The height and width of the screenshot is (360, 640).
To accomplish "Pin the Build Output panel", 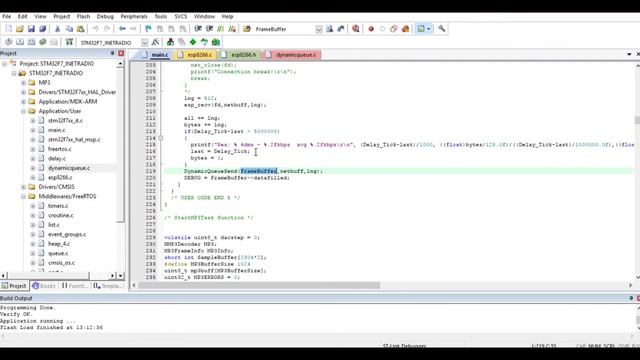I will point(631,298).
